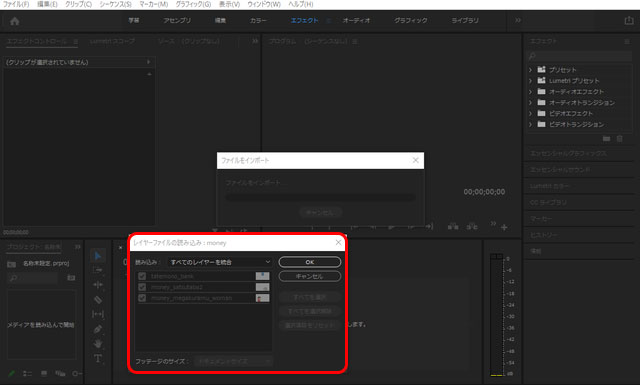Select the Pen tool
Screen dimensions: 640x385
[98, 329]
